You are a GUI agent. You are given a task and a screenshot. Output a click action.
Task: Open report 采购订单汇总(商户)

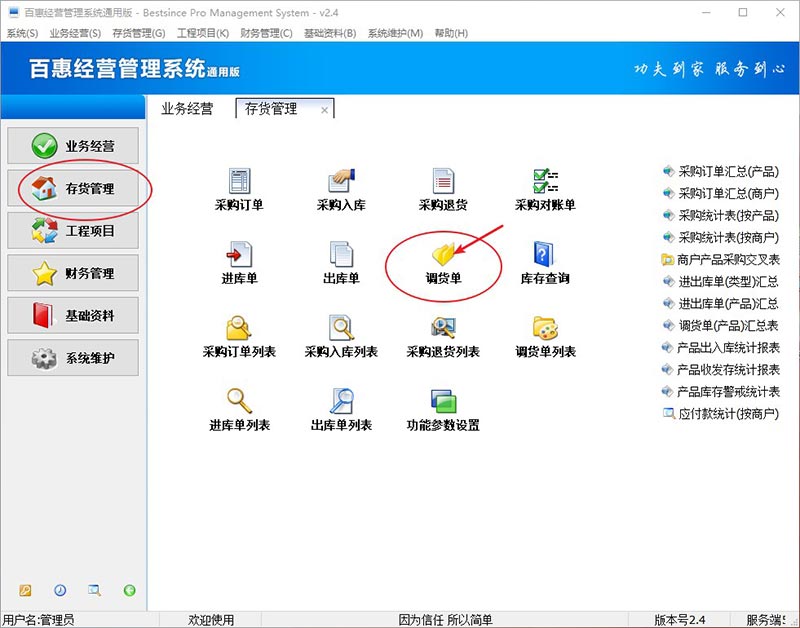(721, 193)
